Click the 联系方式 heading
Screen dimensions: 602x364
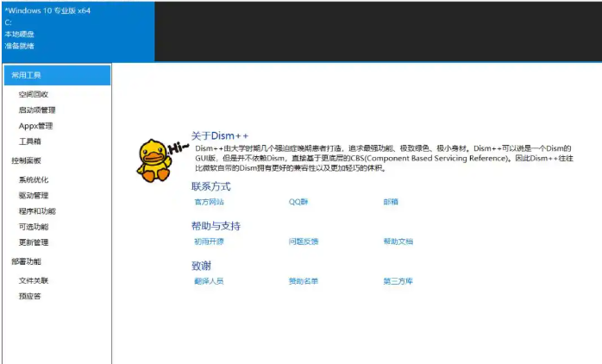pyautogui.click(x=210, y=186)
